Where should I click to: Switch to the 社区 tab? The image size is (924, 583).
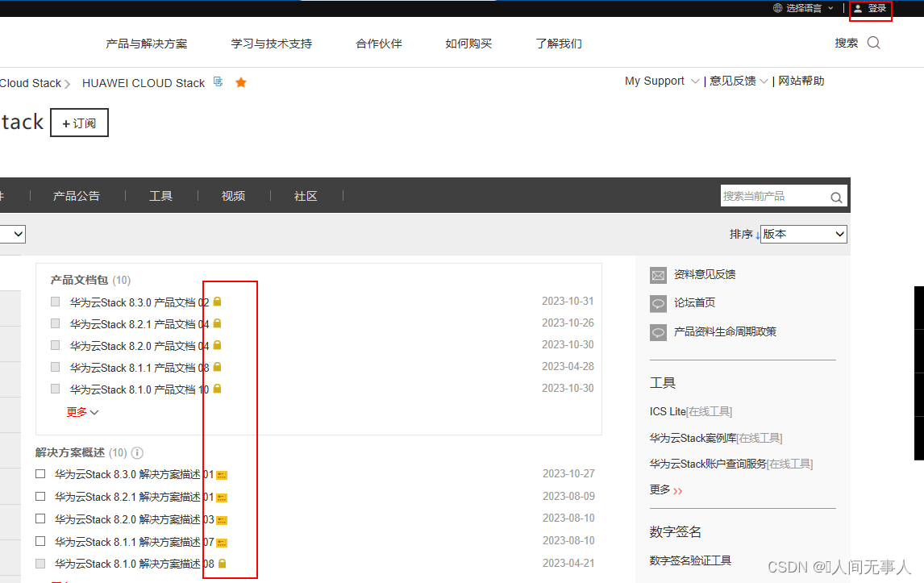306,196
